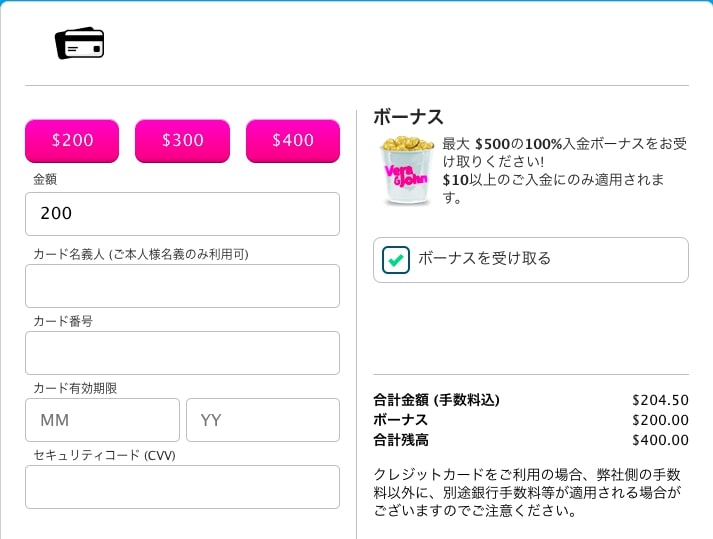Click the カード有効期限 label

[75, 388]
